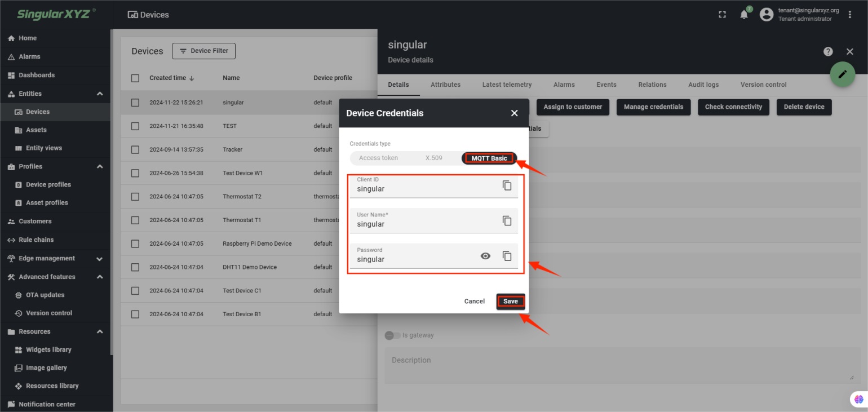Screen dimensions: 868x412
Task: Open the Audit logs tab
Action: point(703,85)
